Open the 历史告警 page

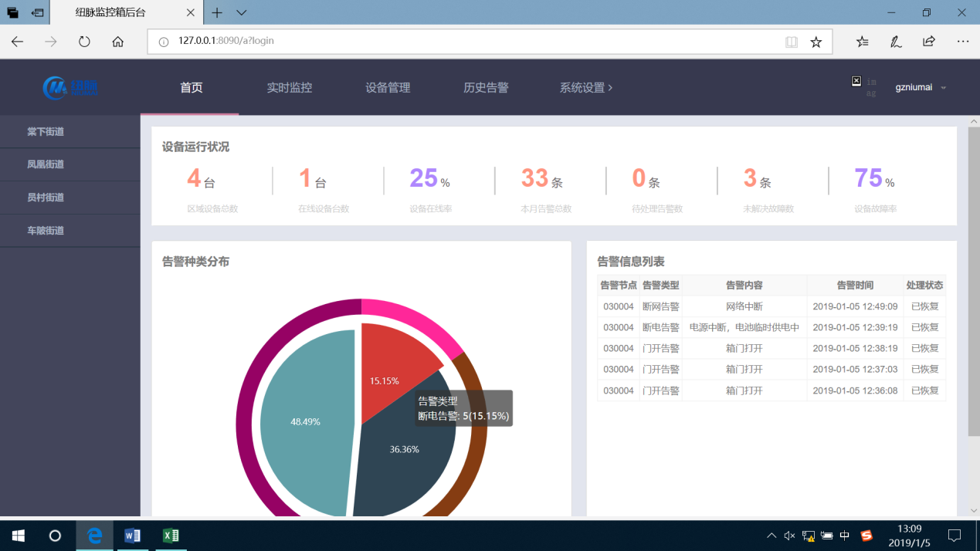click(x=485, y=88)
